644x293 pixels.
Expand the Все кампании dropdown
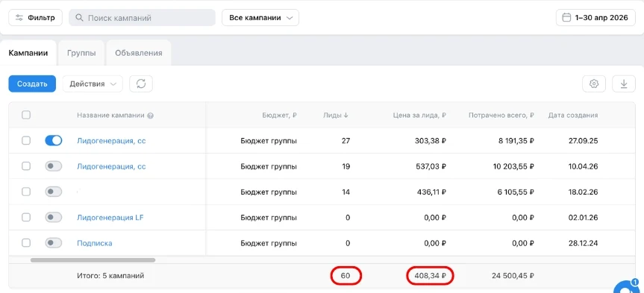click(260, 18)
